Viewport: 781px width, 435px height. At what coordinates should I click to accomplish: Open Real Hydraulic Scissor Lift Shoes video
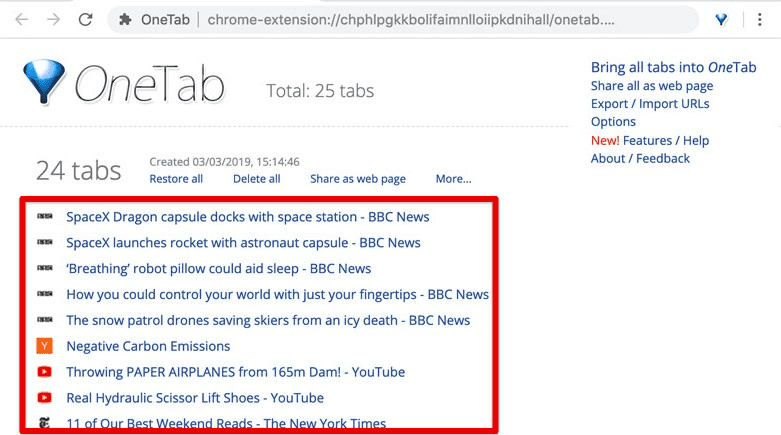[x=195, y=398]
